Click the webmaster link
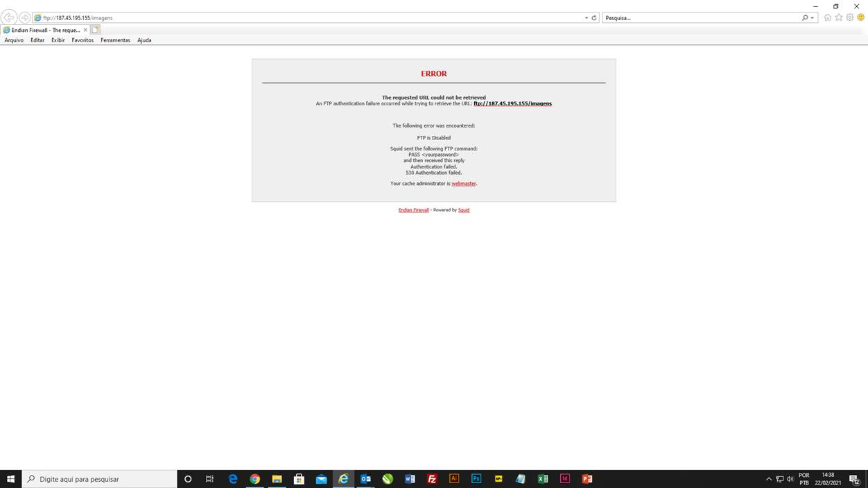Viewport: 868px width, 488px height. pyautogui.click(x=464, y=184)
